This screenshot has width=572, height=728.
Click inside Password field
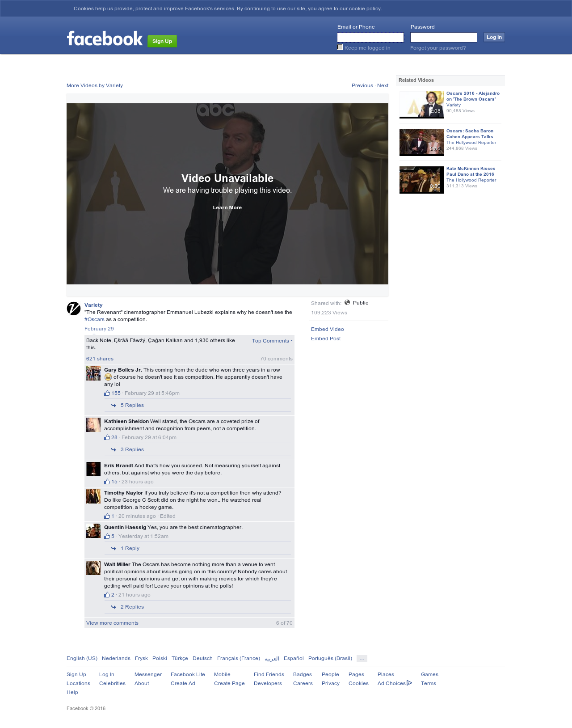[x=444, y=37]
